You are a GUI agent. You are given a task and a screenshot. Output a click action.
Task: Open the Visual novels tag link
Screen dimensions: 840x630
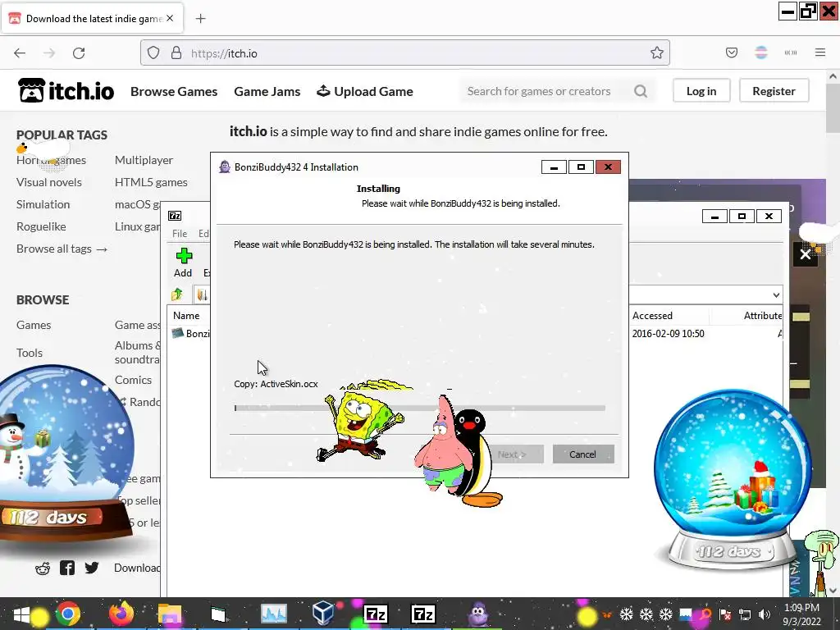pos(48,182)
